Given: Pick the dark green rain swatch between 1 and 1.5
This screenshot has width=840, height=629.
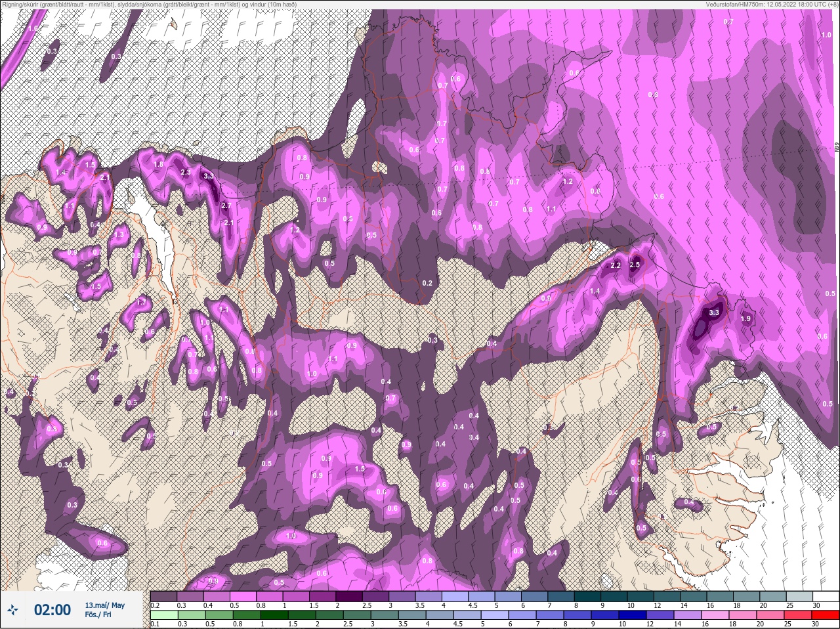Looking at the screenshot, I should click(x=274, y=615).
